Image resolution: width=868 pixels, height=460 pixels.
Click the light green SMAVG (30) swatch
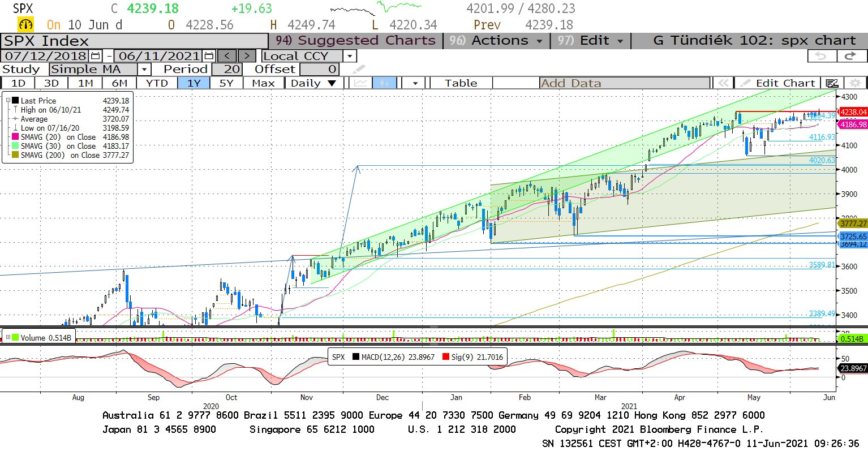[x=16, y=146]
